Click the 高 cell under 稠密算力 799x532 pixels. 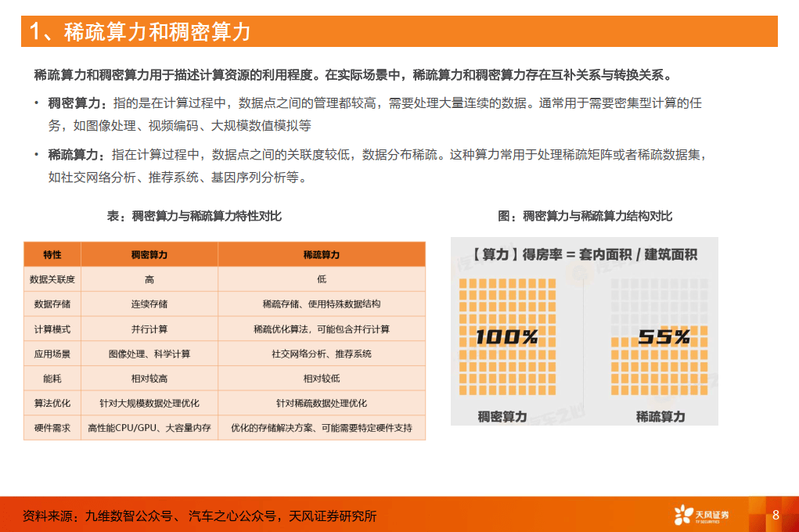pyautogui.click(x=149, y=279)
